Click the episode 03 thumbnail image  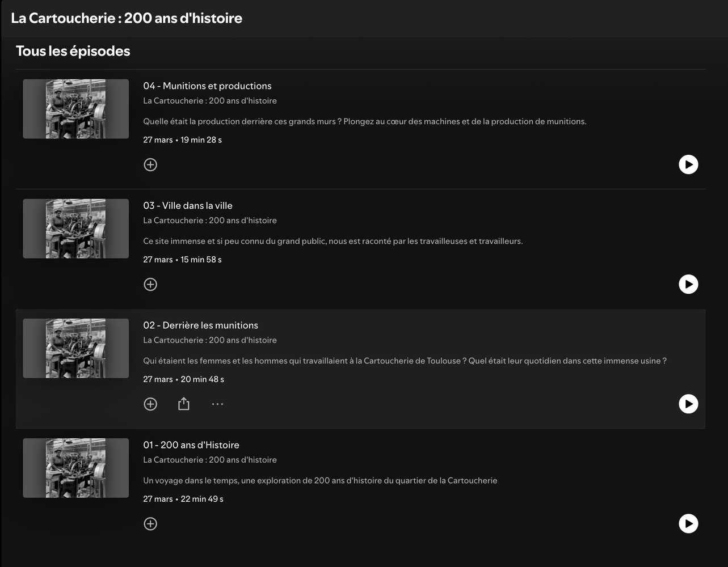76,229
